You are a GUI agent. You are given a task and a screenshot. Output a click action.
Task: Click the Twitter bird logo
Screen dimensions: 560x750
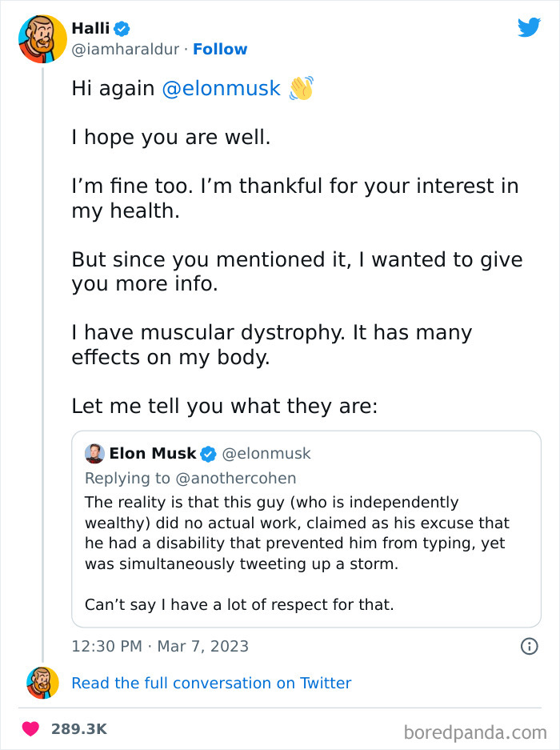[530, 26]
